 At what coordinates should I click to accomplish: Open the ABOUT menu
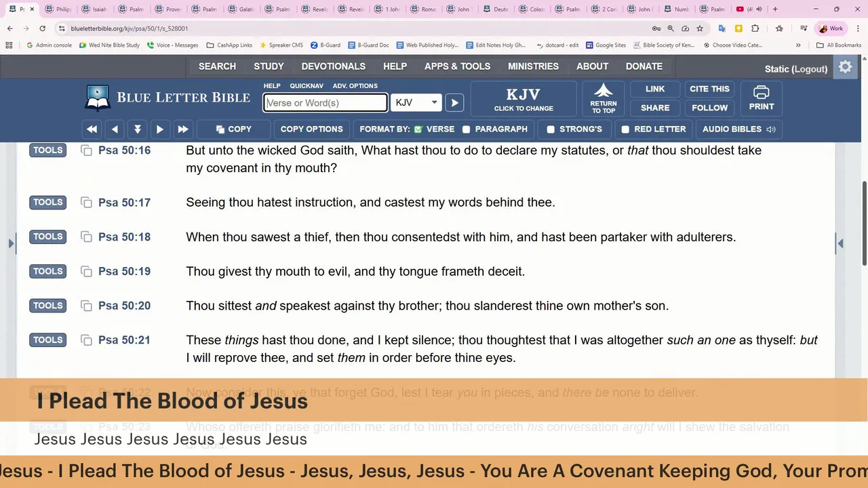[x=592, y=66]
